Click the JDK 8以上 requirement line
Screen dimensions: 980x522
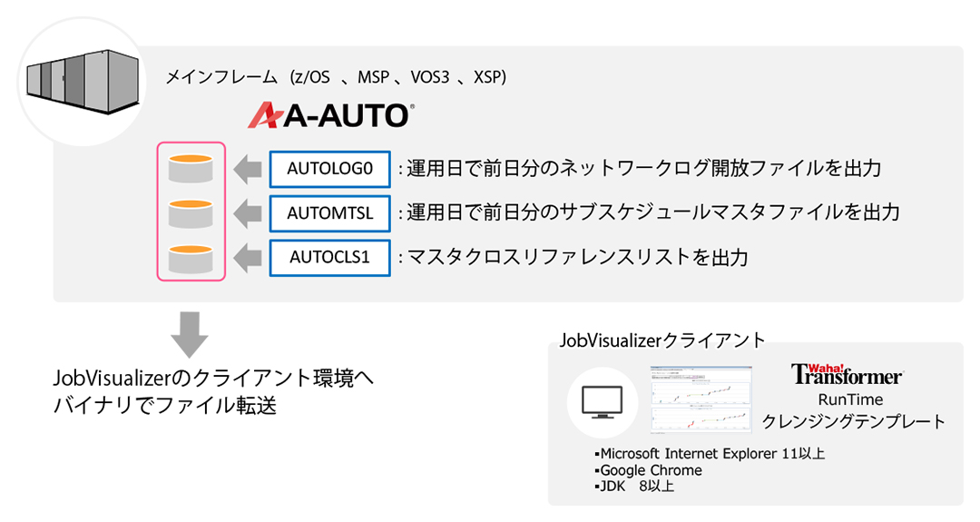634,486
